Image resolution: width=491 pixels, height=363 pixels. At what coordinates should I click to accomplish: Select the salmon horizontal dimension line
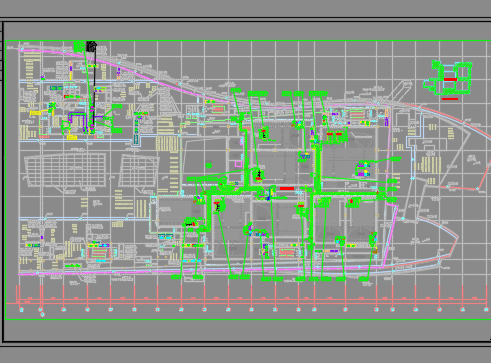point(248,303)
